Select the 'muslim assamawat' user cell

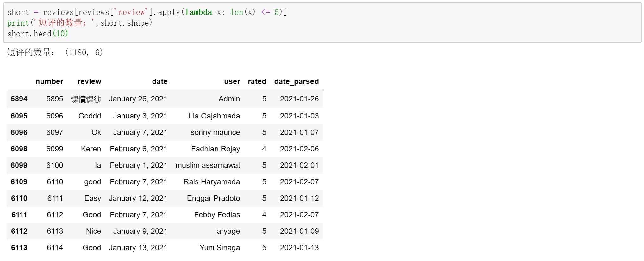tap(208, 165)
